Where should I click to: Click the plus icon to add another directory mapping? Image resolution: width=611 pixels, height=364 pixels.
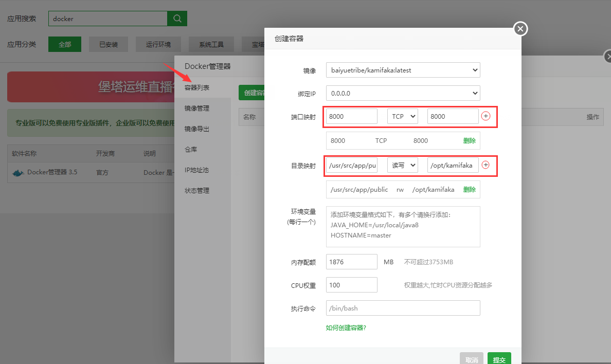point(486,166)
